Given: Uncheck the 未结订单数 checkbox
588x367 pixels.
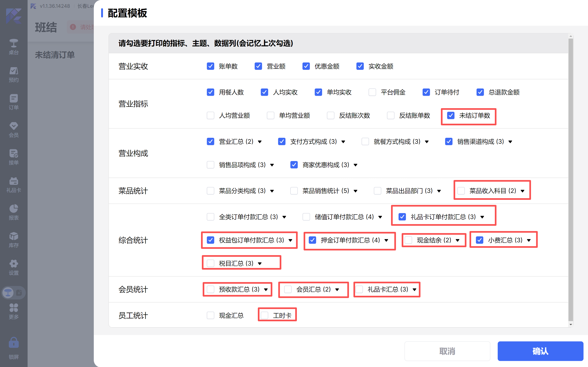Looking at the screenshot, I should (x=451, y=116).
